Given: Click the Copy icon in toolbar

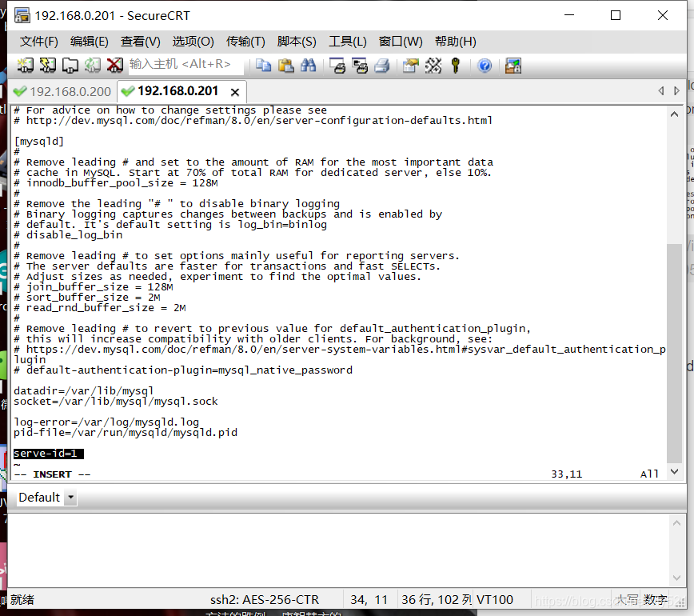Looking at the screenshot, I should (x=263, y=66).
